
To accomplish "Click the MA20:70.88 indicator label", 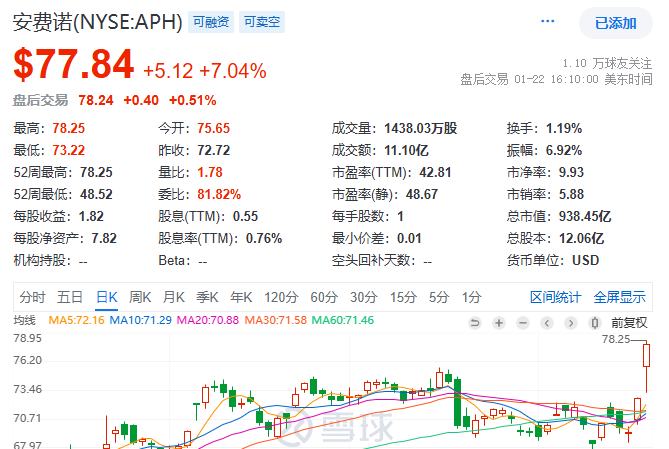I will (208, 320).
